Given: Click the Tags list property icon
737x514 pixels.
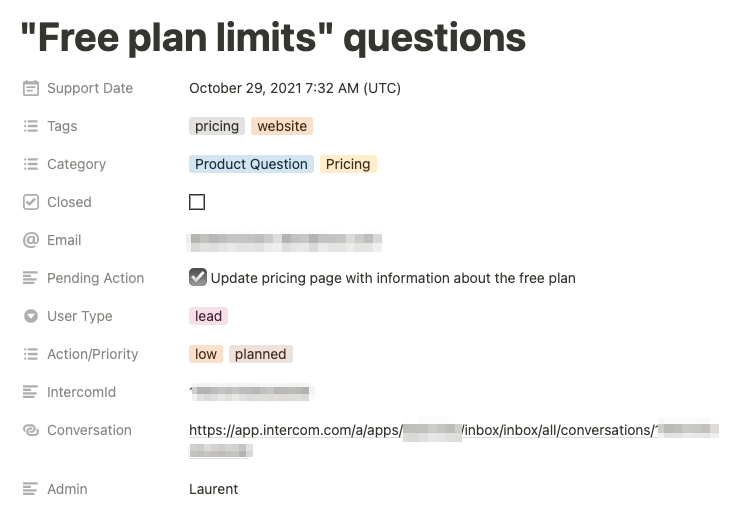Looking at the screenshot, I should click(30, 126).
